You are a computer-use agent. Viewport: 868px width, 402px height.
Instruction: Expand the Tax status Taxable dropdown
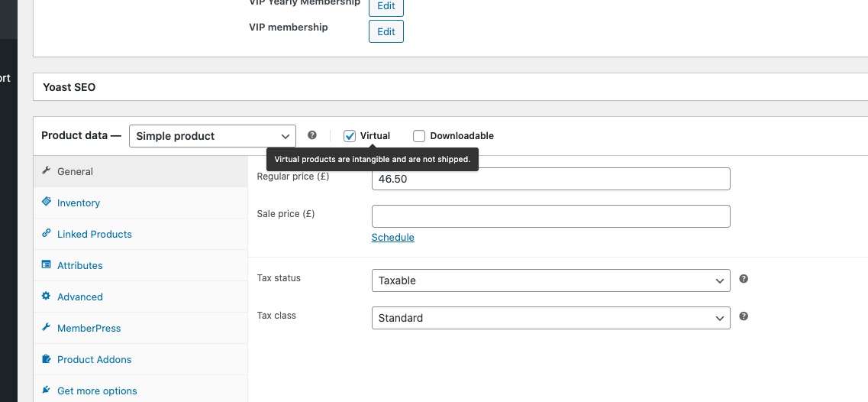[x=551, y=280]
